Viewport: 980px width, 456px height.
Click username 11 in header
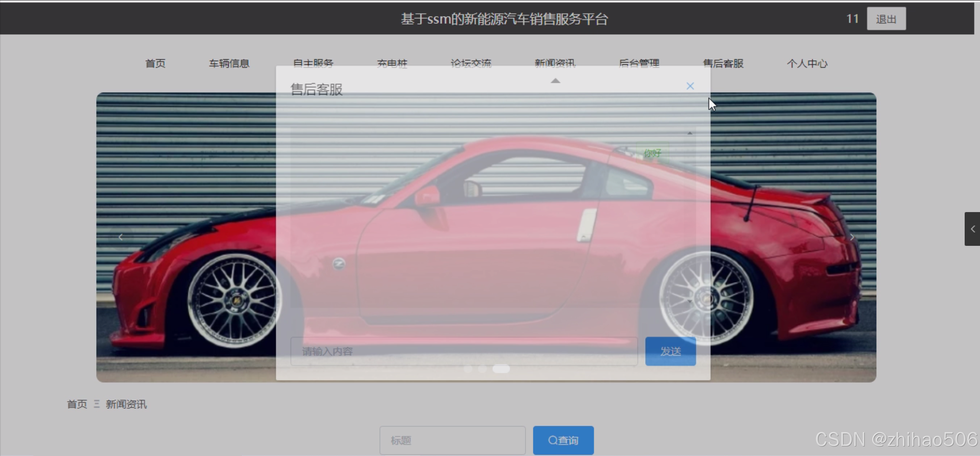click(852, 19)
